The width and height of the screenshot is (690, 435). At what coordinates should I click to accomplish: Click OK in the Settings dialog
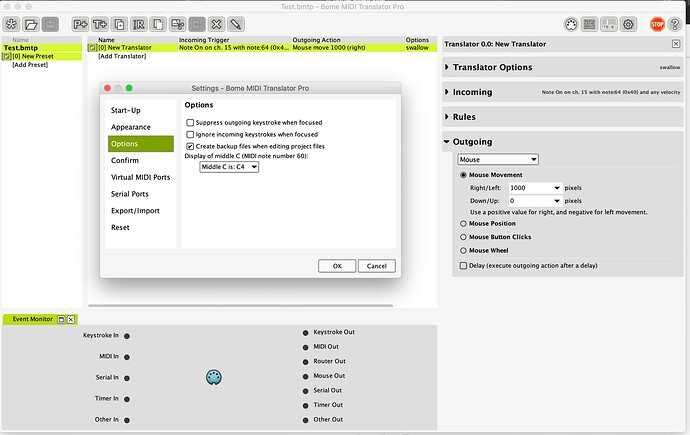(337, 266)
